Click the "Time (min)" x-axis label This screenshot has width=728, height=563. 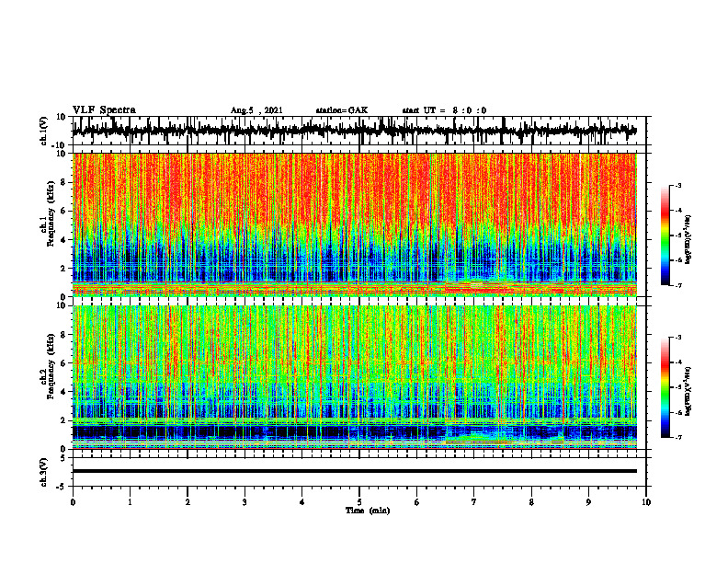368,511
